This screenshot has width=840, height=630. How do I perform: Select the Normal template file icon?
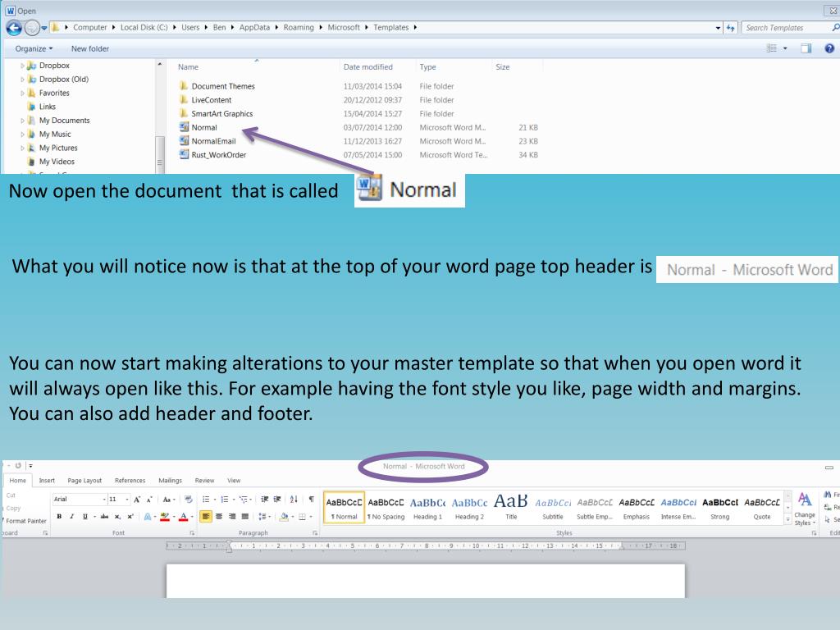(x=184, y=127)
